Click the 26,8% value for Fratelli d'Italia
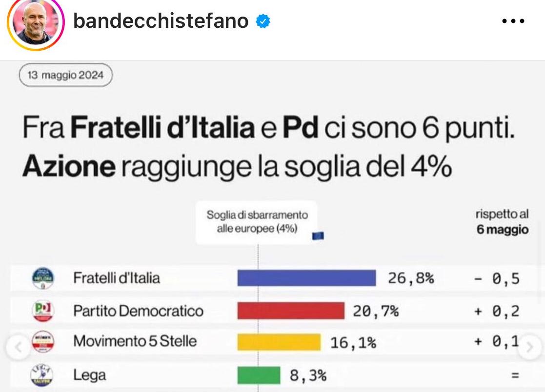 [410, 278]
